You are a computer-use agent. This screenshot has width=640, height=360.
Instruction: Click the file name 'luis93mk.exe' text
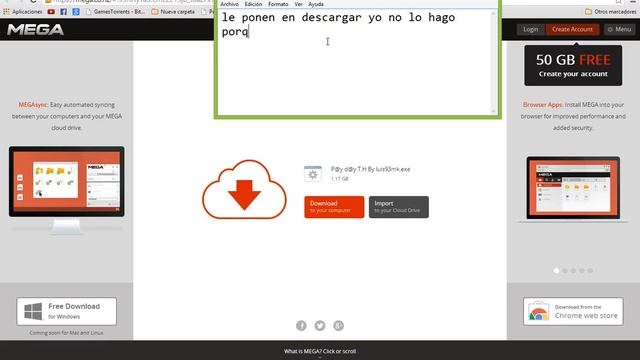pos(393,169)
